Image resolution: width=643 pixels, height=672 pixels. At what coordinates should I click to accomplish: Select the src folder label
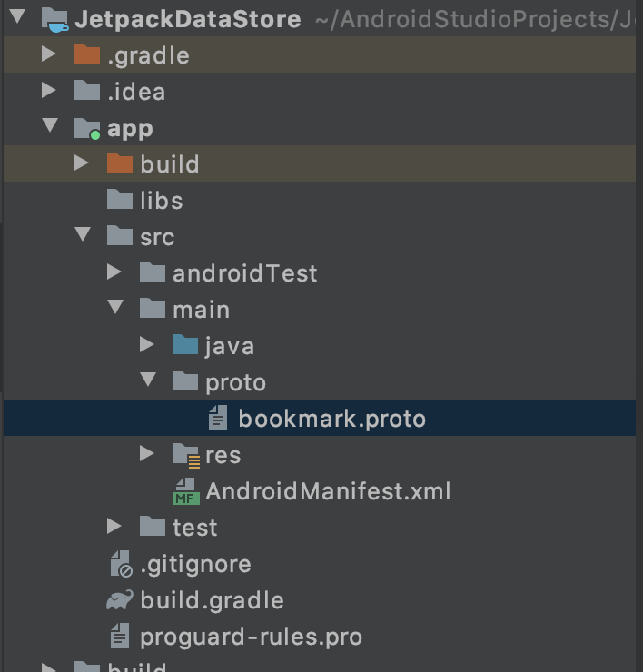point(157,237)
